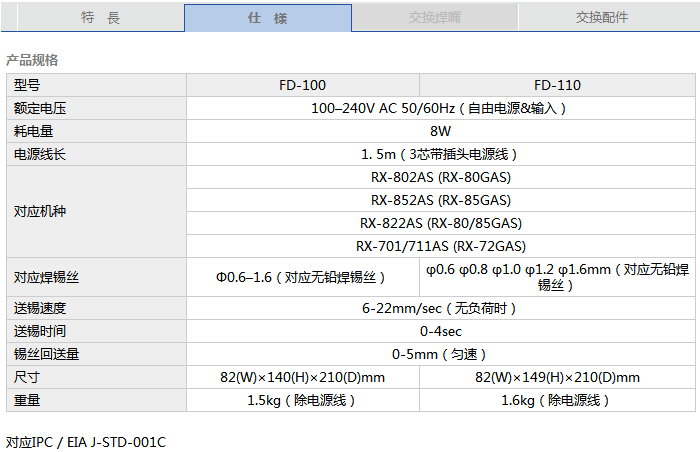Click the φ0.6 φ0.8 φ1.0 solder cell
The height and width of the screenshot is (452, 700).
(x=557, y=277)
